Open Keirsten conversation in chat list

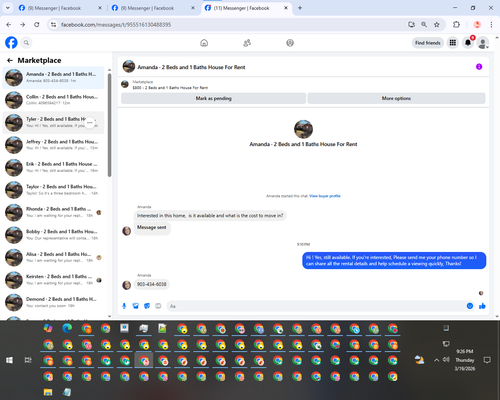click(53, 280)
